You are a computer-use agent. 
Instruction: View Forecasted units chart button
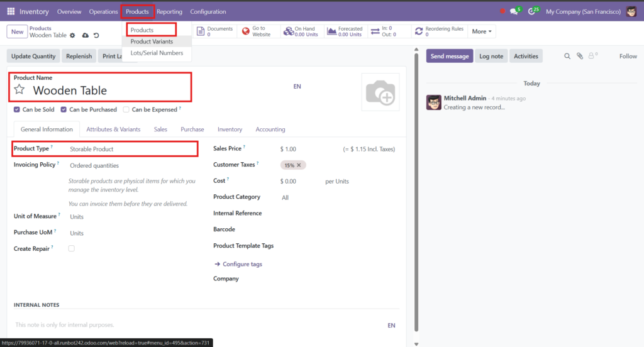click(345, 31)
